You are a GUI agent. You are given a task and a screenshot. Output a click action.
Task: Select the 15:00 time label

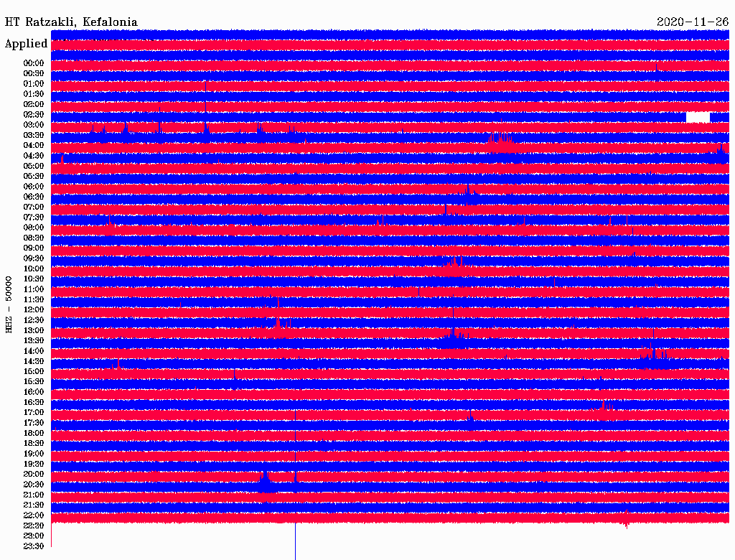[34, 371]
